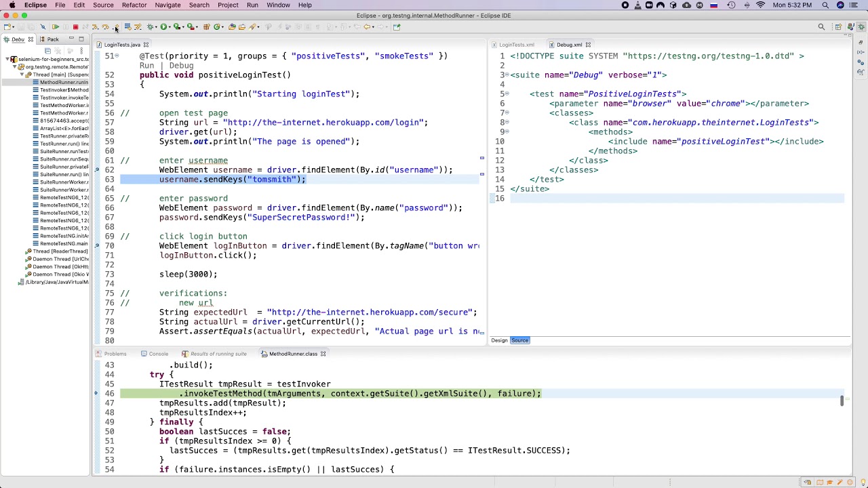Click the Wi-Fi status menu bar icon
This screenshot has width=868, height=488.
[x=760, y=5]
